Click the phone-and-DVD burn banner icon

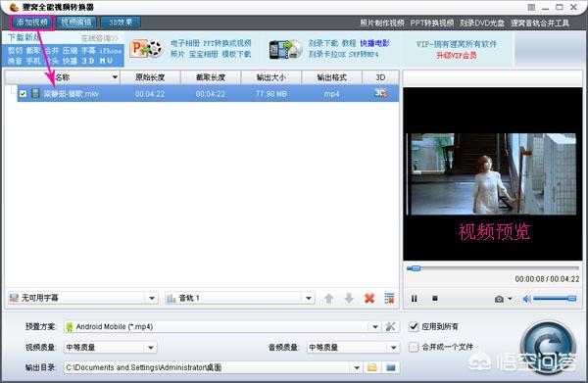pos(286,49)
